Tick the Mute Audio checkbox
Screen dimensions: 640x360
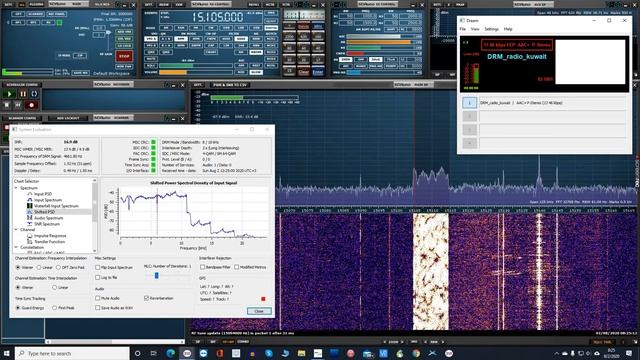tap(98, 298)
